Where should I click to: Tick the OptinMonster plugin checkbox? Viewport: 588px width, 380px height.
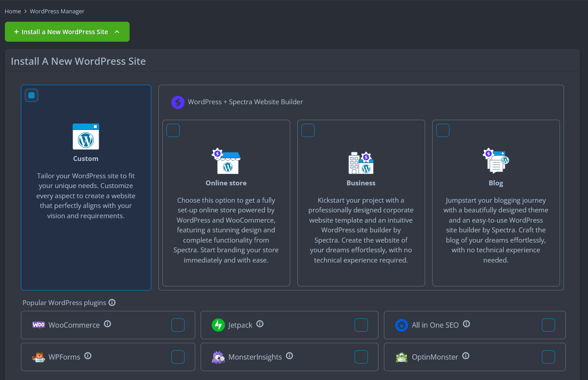[549, 357]
